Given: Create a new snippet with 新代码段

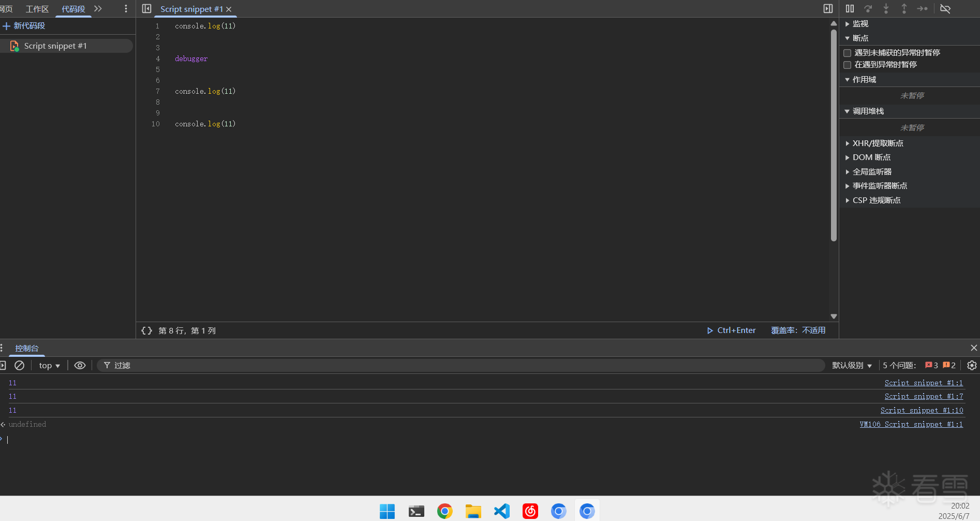Looking at the screenshot, I should click(24, 26).
